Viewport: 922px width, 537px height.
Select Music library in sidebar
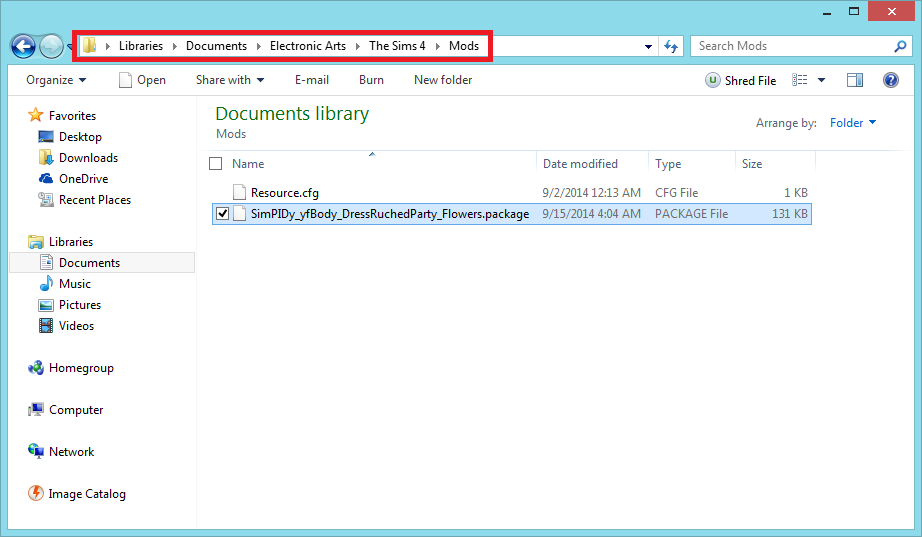point(75,283)
